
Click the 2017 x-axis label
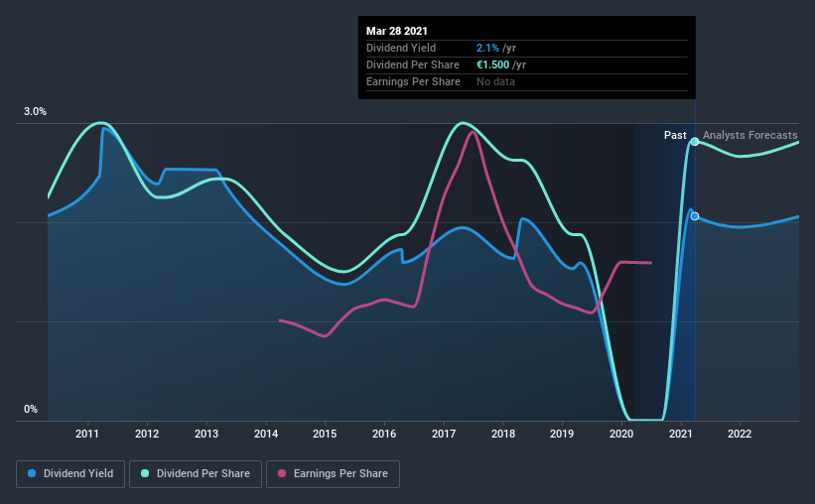click(444, 434)
